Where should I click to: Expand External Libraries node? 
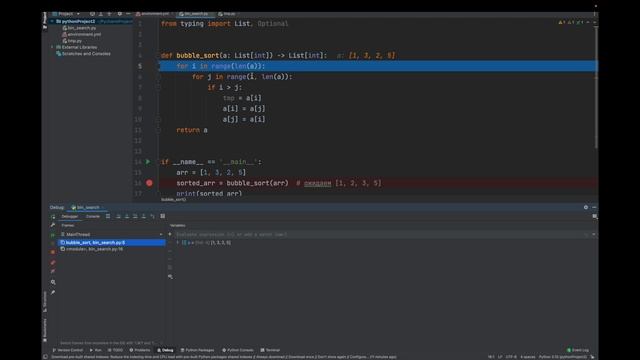(52, 47)
